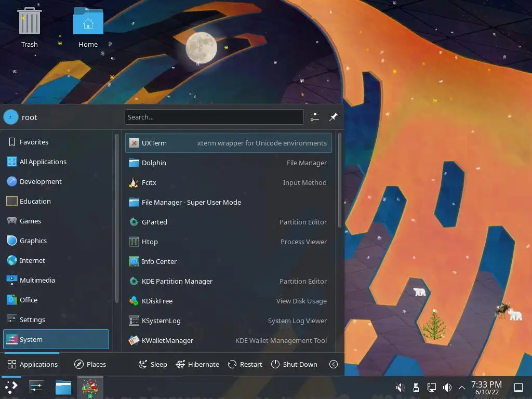Launch the Htop process viewer
Screen dimensions: 532x399
pyautogui.click(x=229, y=242)
